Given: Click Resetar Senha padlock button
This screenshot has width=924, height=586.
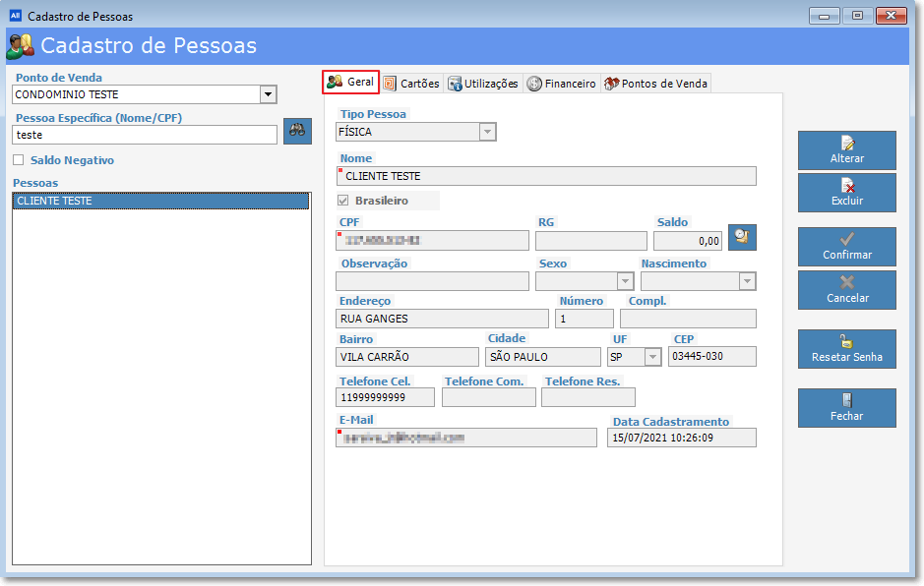Looking at the screenshot, I should coord(846,349).
